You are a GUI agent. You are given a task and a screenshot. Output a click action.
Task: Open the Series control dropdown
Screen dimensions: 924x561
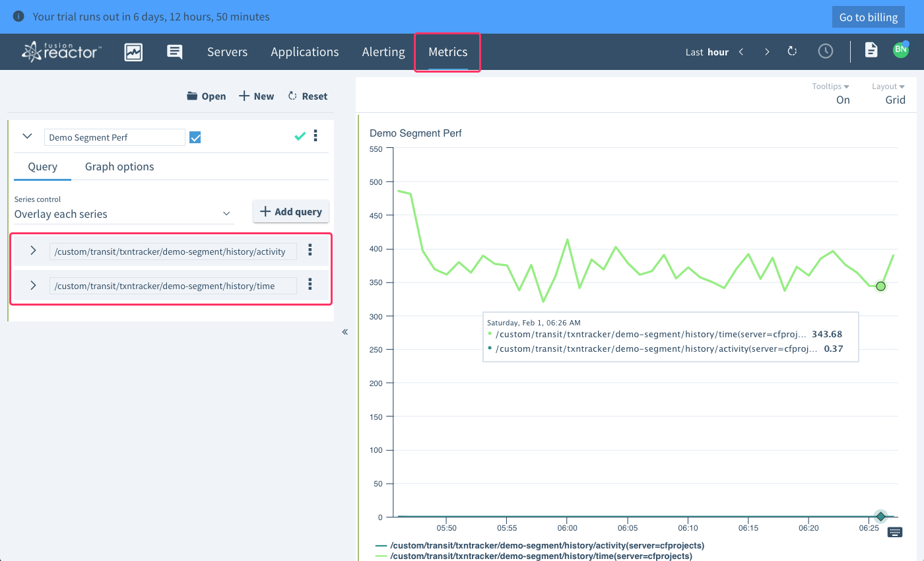pos(123,214)
